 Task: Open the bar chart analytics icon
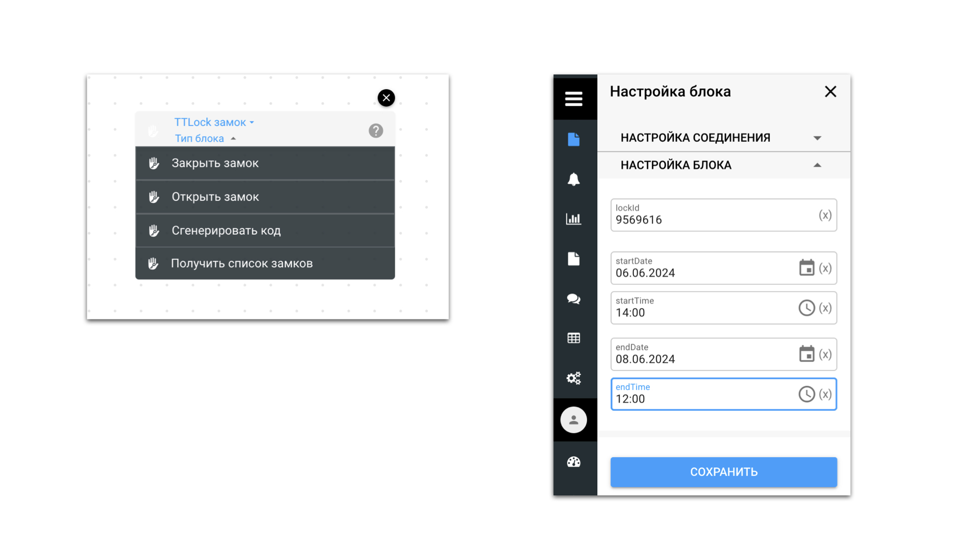coord(574,219)
